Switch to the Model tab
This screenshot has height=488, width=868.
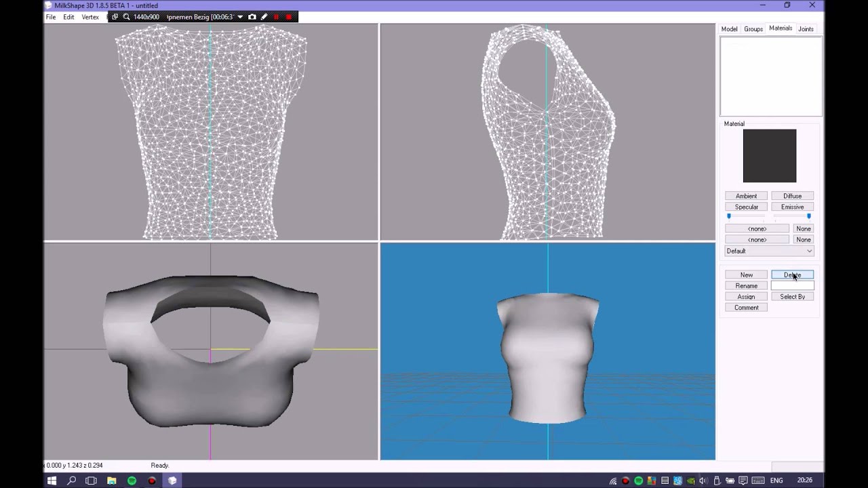coord(730,29)
